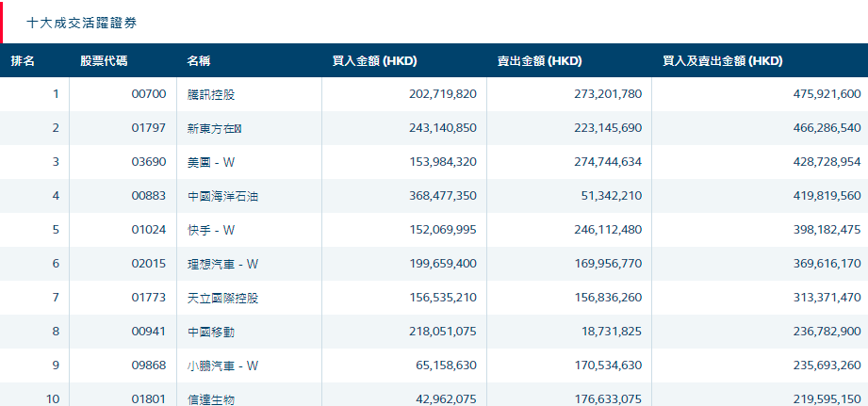The width and height of the screenshot is (868, 406).
Task: Select stock code 09868
Action: click(x=149, y=365)
